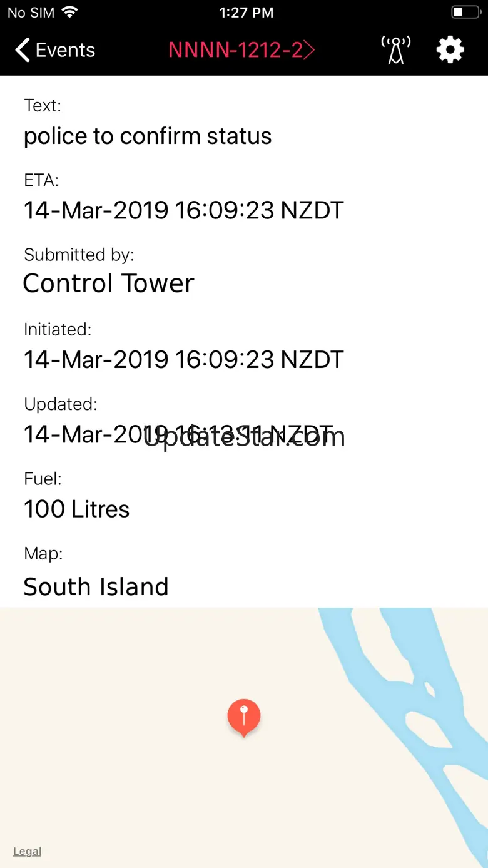Open the radio tower beacon icon
Viewport: 488px width, 868px height.
395,50
